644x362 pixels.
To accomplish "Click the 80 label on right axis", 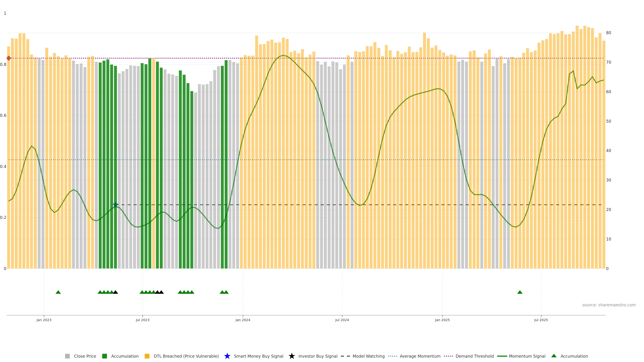I will tap(608, 33).
